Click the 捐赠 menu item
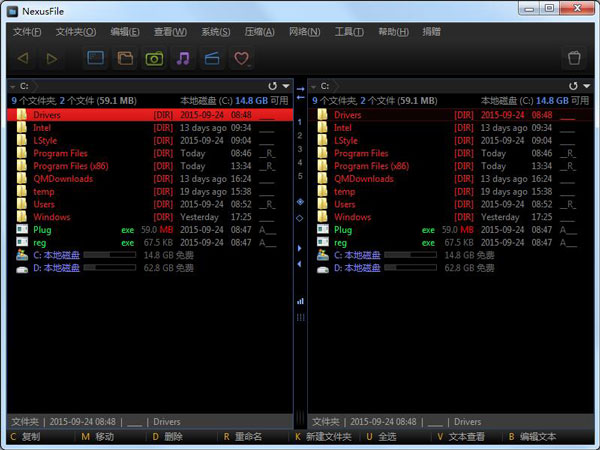 431,32
